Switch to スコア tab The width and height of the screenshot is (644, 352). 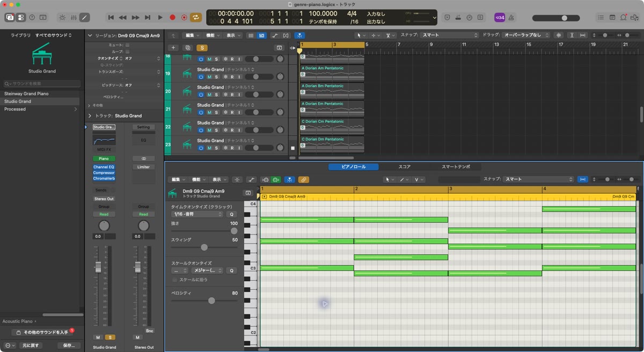click(x=405, y=167)
